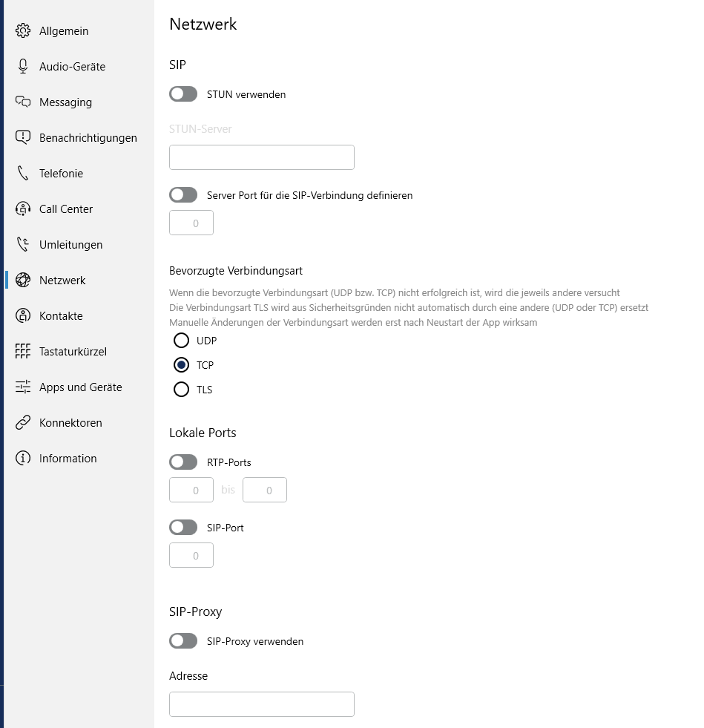Open the Information page in sidebar
Viewport: 704px width, 728px height.
[68, 459]
